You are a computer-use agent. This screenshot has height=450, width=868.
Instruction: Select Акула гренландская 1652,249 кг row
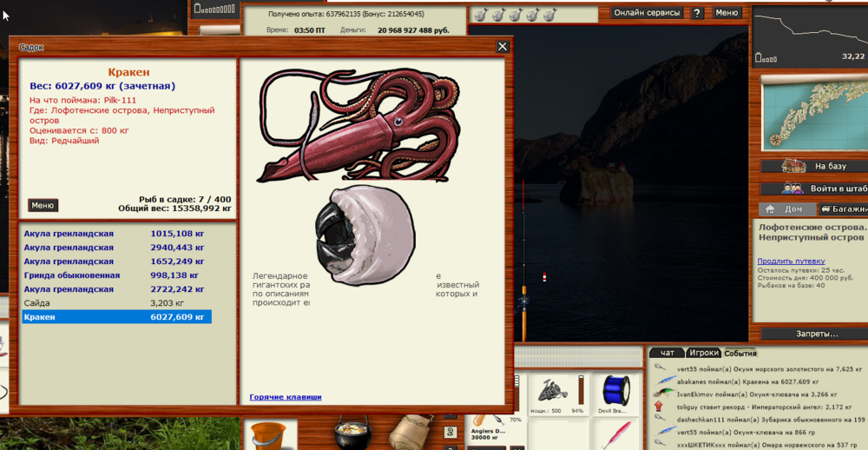117,261
